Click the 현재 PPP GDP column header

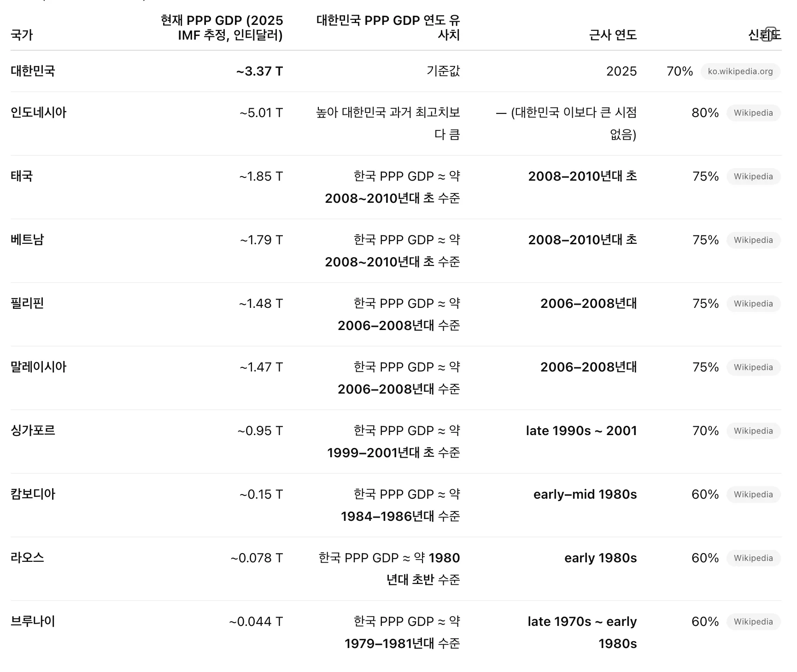tap(222, 28)
